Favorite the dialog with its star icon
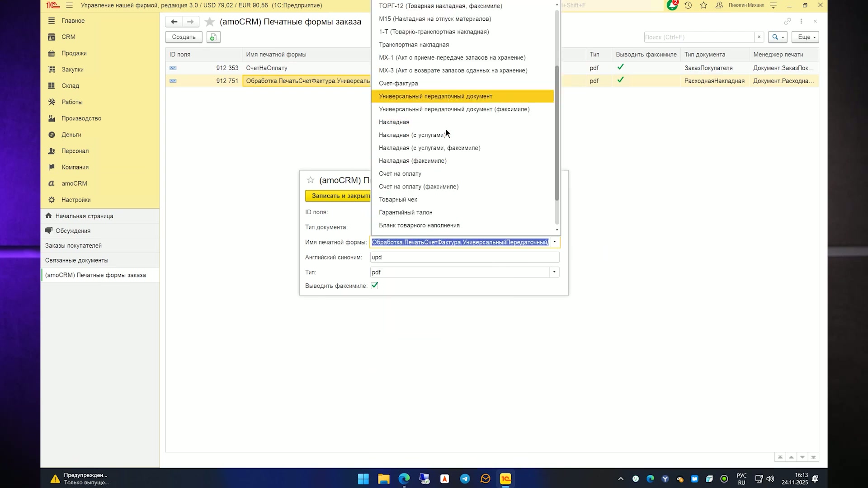 pyautogui.click(x=310, y=180)
